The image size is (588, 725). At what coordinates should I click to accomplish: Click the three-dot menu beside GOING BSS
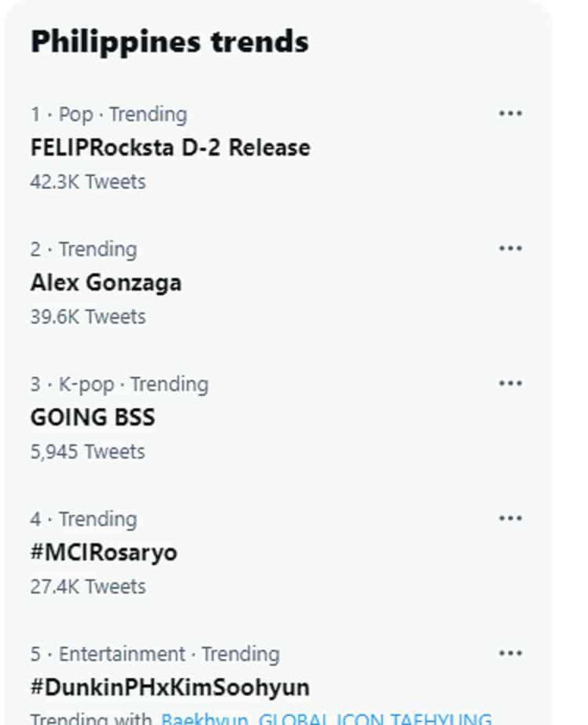(x=510, y=384)
